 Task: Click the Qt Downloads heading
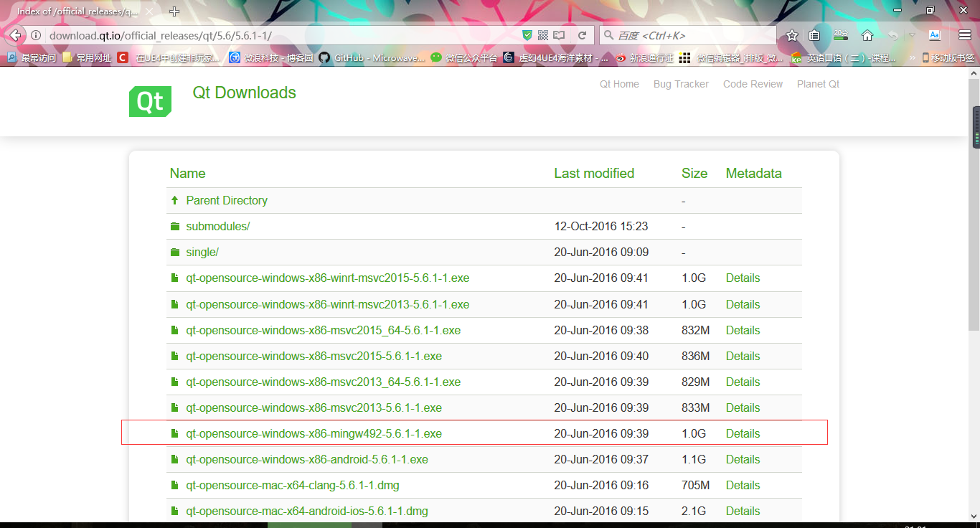245,93
